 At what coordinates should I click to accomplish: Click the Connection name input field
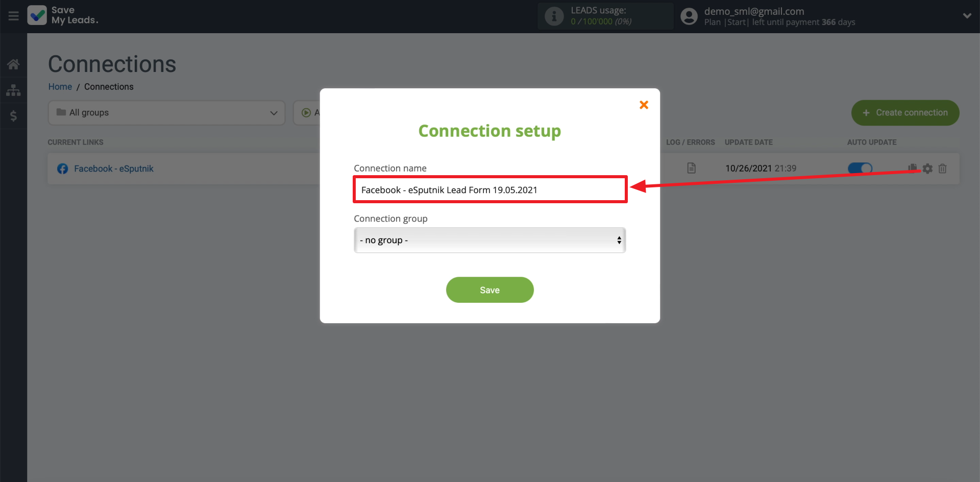pos(490,190)
